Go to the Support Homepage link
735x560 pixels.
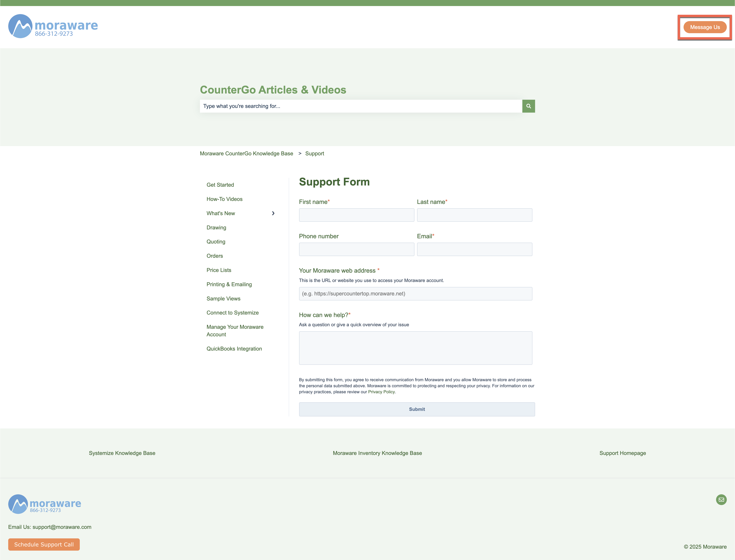[622, 453]
